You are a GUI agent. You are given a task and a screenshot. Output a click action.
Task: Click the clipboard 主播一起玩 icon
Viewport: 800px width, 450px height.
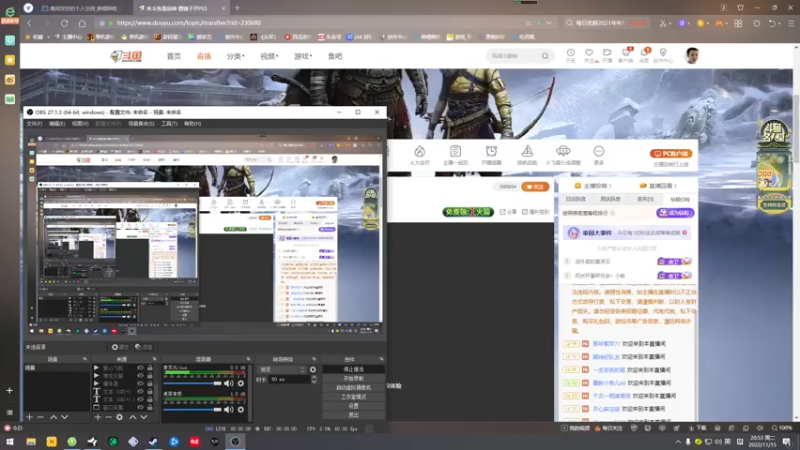coord(455,151)
